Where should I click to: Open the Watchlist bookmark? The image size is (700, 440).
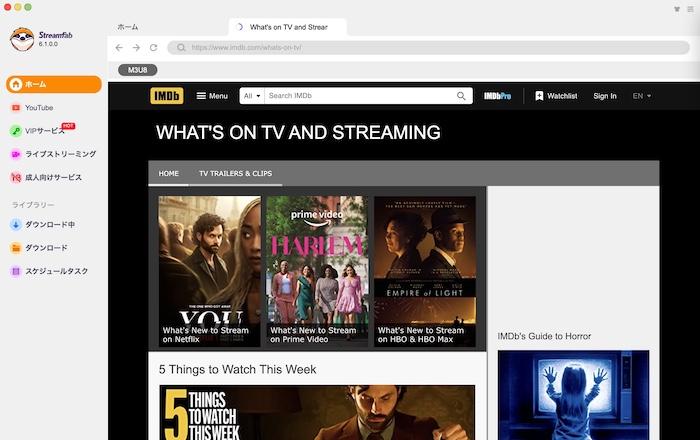click(556, 96)
